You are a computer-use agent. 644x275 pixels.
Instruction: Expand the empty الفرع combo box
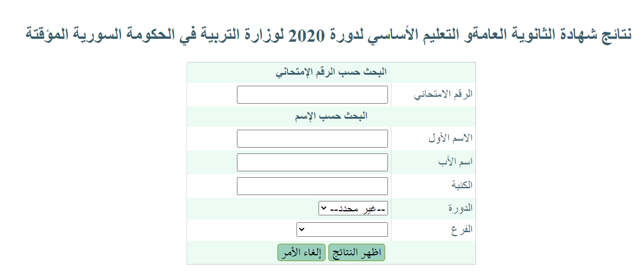coord(342,229)
